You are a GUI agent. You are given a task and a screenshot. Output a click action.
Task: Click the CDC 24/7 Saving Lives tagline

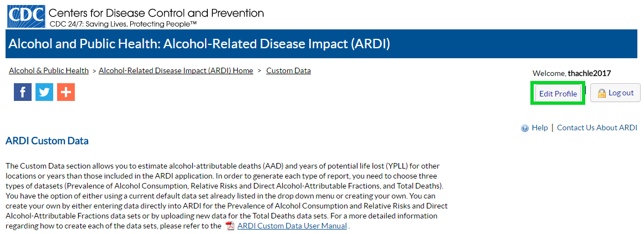point(123,24)
